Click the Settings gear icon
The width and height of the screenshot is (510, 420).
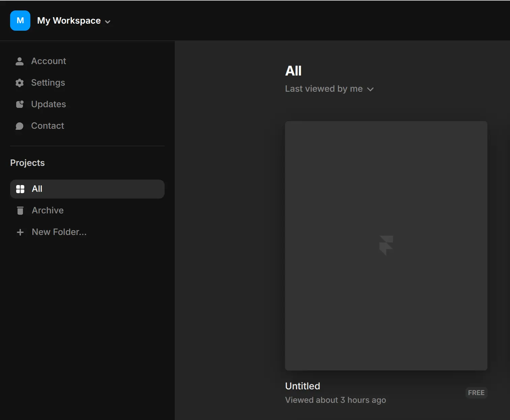20,83
